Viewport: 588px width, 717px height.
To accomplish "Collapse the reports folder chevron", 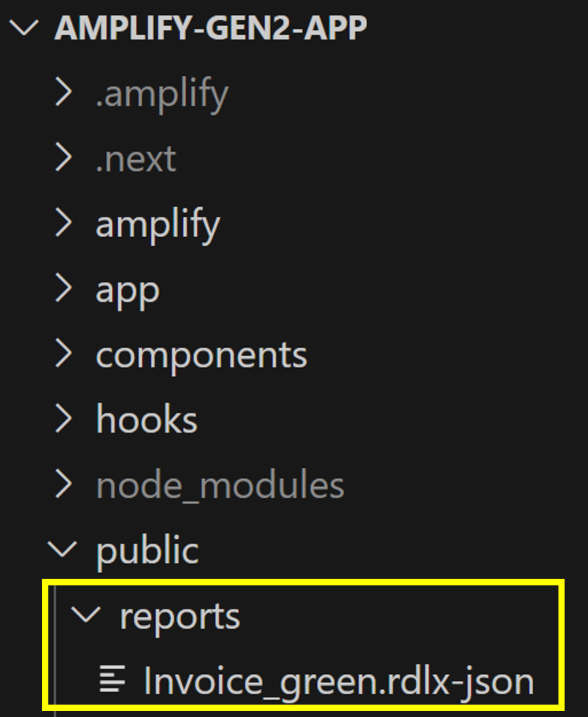I will tap(86, 615).
